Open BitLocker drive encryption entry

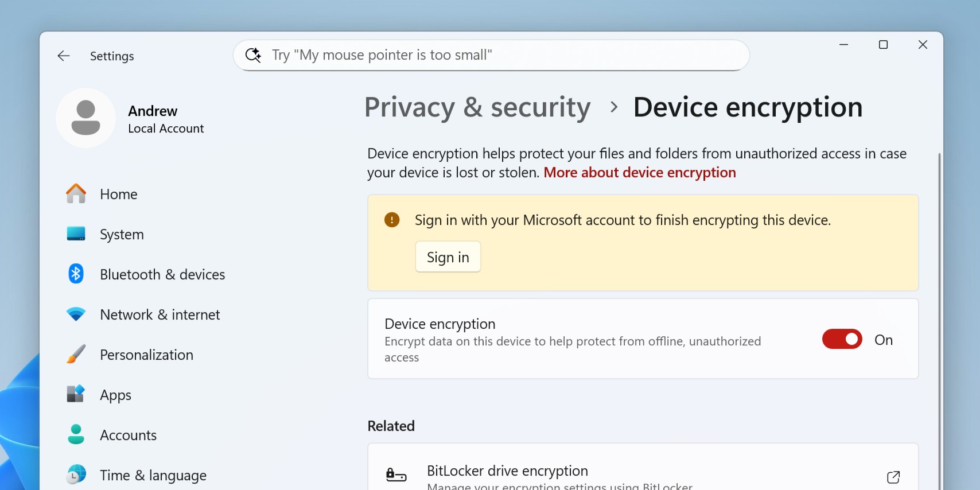pos(507,471)
